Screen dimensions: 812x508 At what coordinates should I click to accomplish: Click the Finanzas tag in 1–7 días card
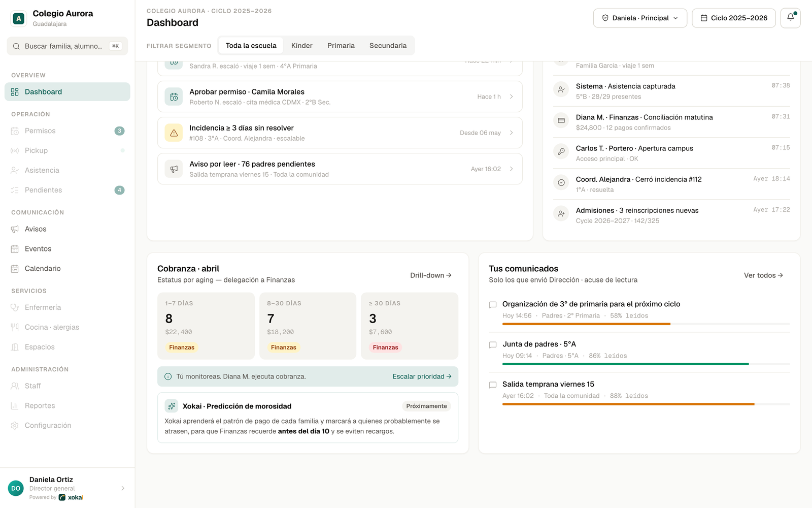click(x=182, y=347)
